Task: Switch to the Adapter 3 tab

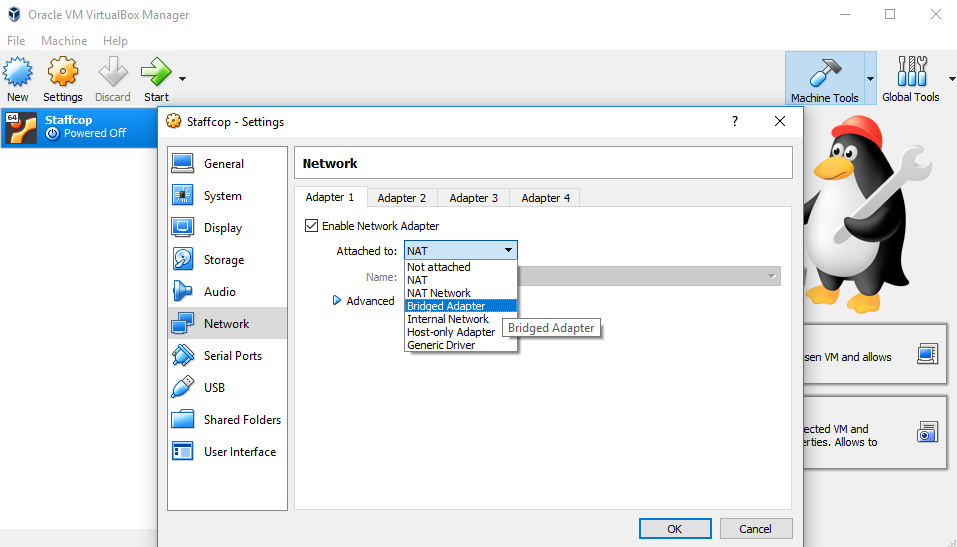Action: coord(474,198)
